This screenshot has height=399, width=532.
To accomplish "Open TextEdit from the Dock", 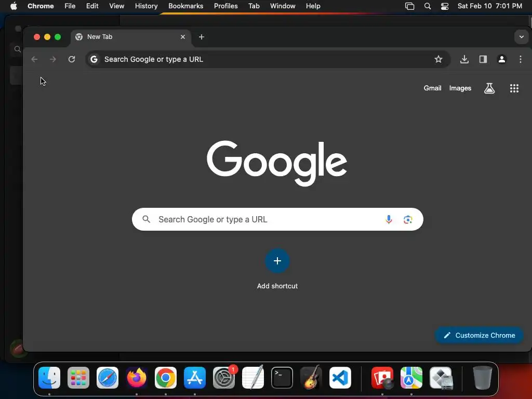I will pos(253,378).
